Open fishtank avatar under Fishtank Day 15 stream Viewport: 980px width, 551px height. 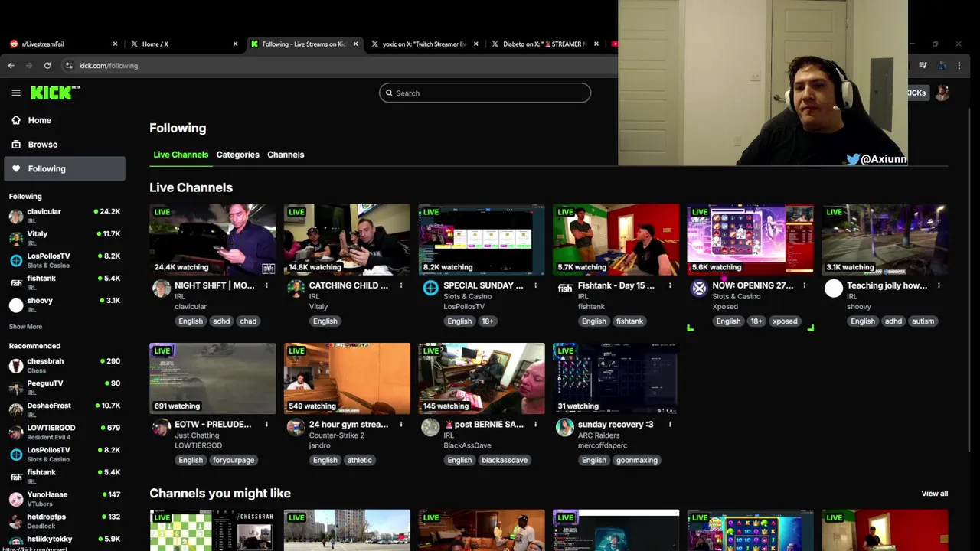[565, 289]
